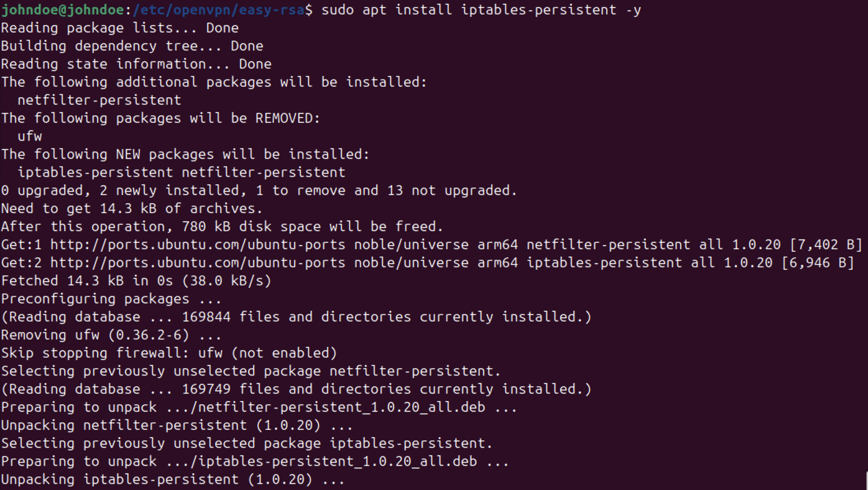Click the sudo apt install command text
Screen dimensions: 868x490
[482, 9]
